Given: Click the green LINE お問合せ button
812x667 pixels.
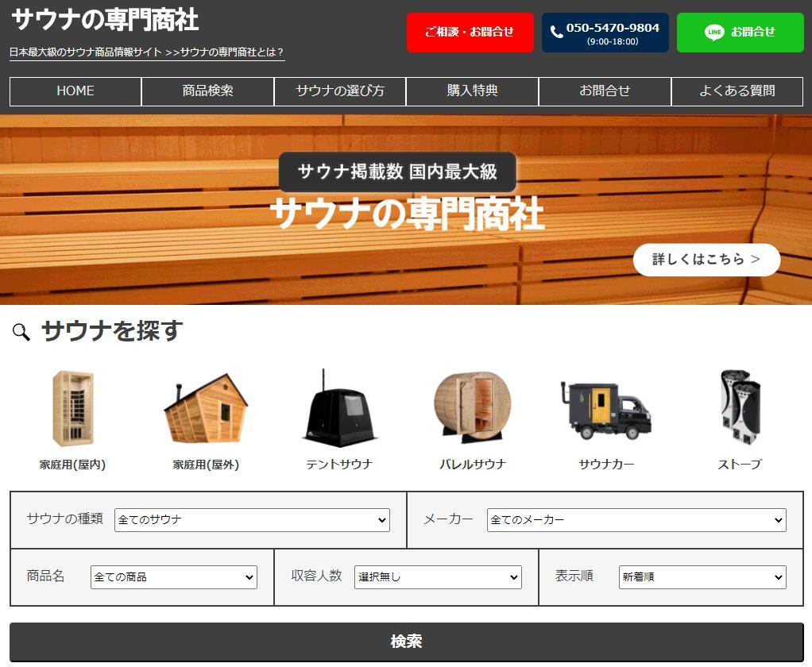Looking at the screenshot, I should (740, 33).
